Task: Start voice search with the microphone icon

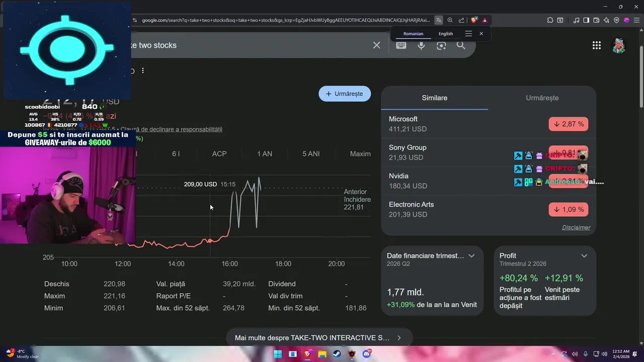Action: pos(421,45)
